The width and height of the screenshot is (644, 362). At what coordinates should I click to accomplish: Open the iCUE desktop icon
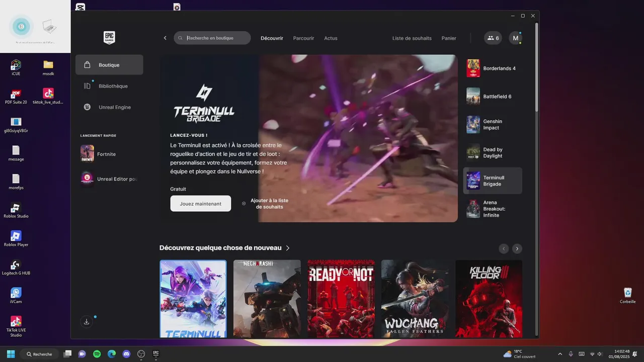(16, 68)
